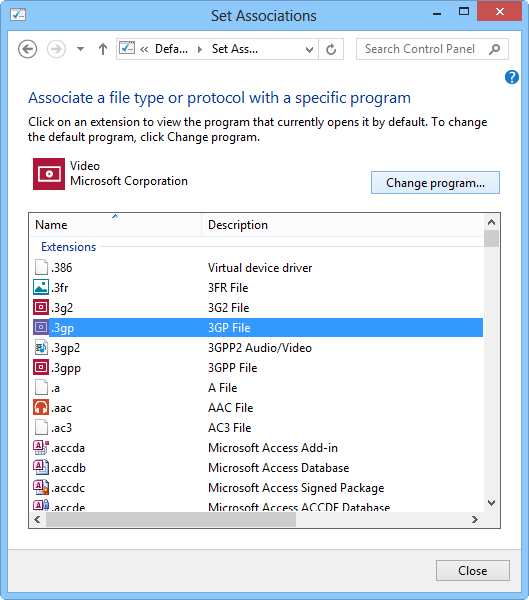Click the Forward navigation arrow
Screen dimensions: 529x600
click(x=56, y=49)
